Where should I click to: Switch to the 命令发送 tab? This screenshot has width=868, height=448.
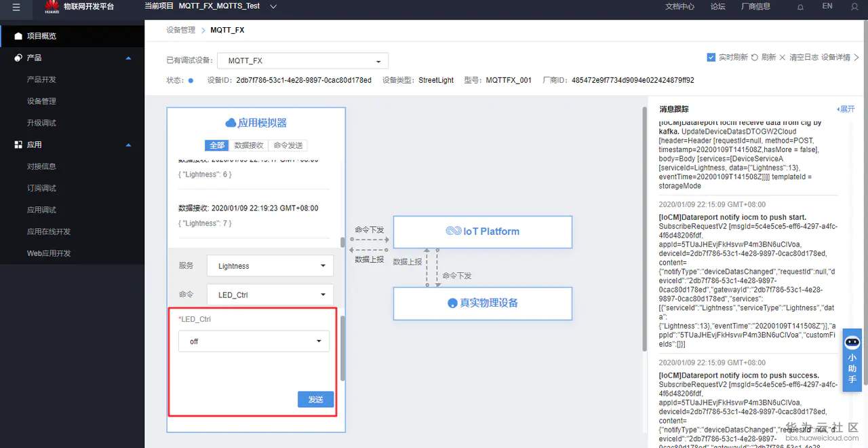tap(288, 145)
